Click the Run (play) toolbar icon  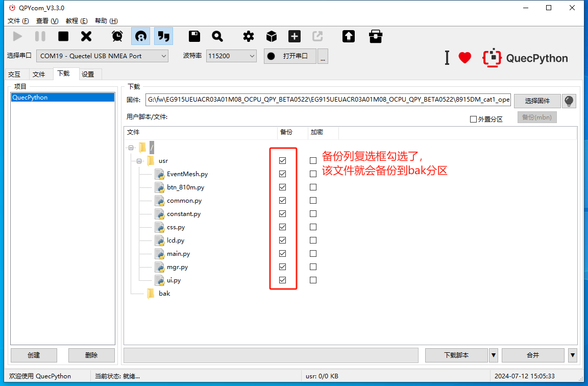17,36
